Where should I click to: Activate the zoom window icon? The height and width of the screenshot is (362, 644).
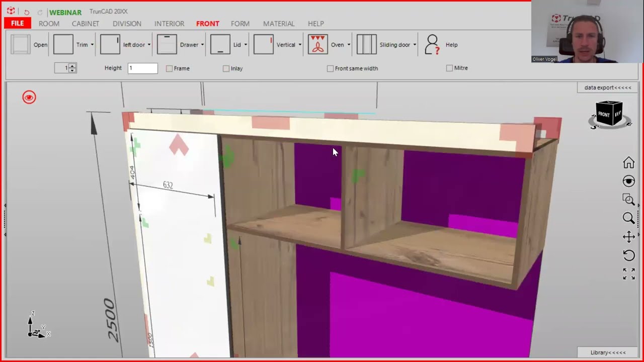(x=628, y=199)
